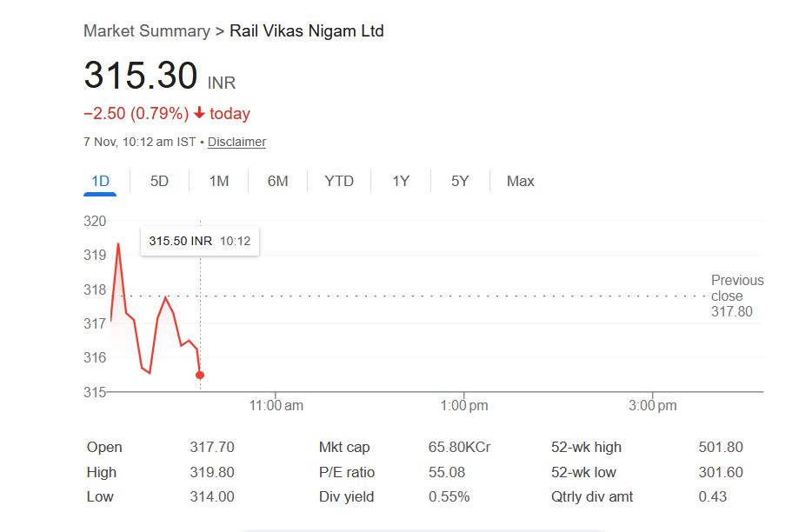Open the Disclaimer link
812x532 pixels.
236,142
